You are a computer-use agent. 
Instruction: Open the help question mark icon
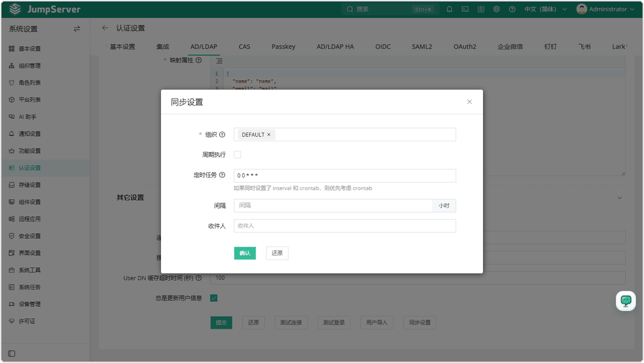[x=512, y=9]
